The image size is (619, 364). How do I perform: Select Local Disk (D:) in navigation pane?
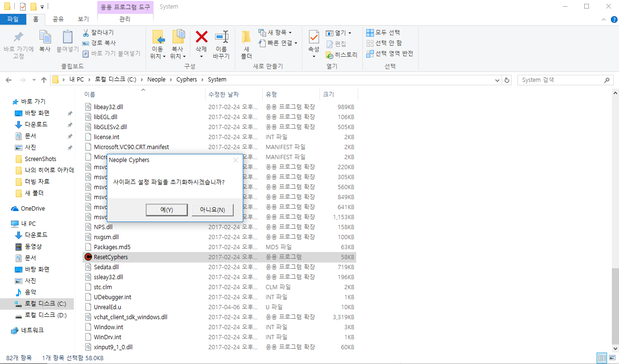pos(46,315)
